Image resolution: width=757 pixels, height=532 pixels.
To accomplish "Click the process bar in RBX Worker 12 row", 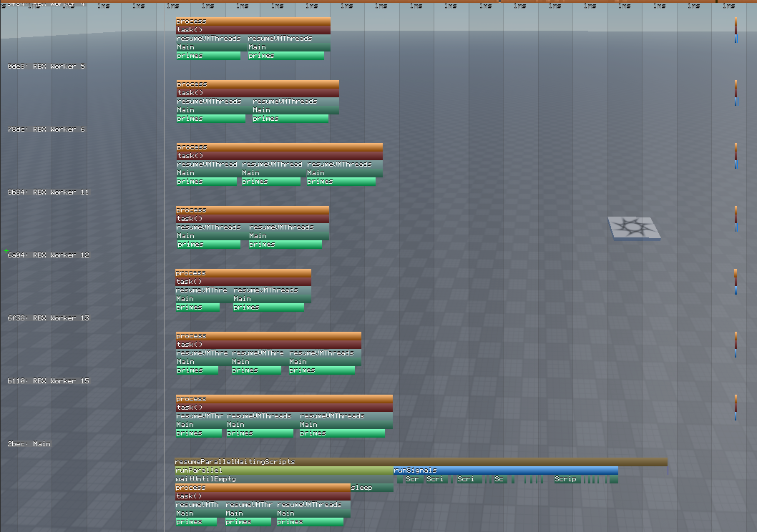I will (243, 273).
